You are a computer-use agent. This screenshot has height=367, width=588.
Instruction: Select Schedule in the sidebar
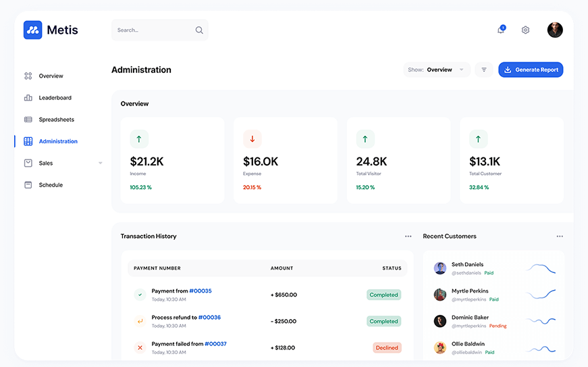point(51,185)
